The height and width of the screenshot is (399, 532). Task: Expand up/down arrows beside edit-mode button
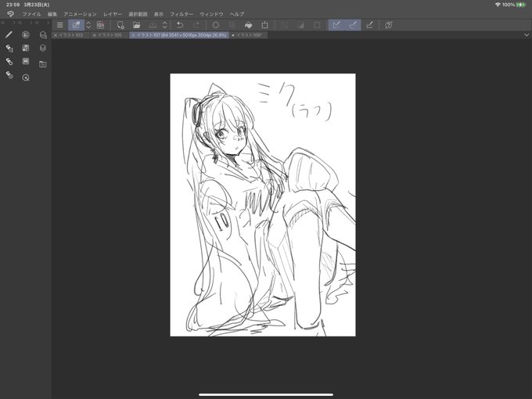coord(88,25)
